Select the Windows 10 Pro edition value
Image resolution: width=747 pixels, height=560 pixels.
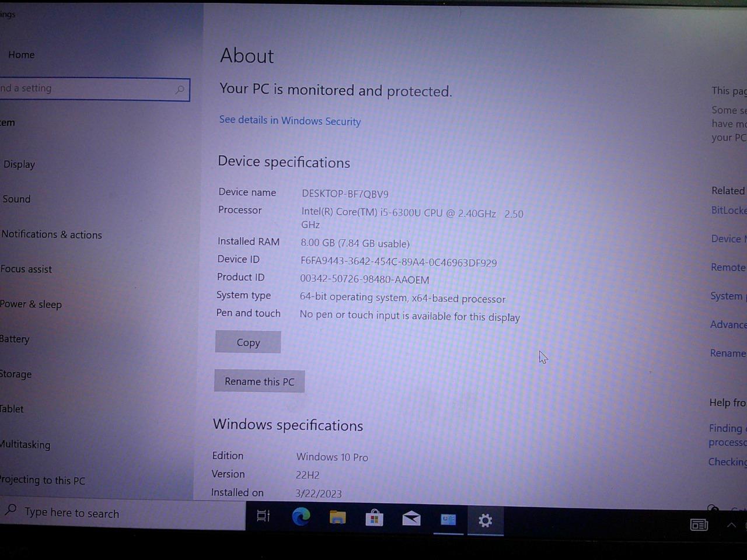(x=332, y=457)
